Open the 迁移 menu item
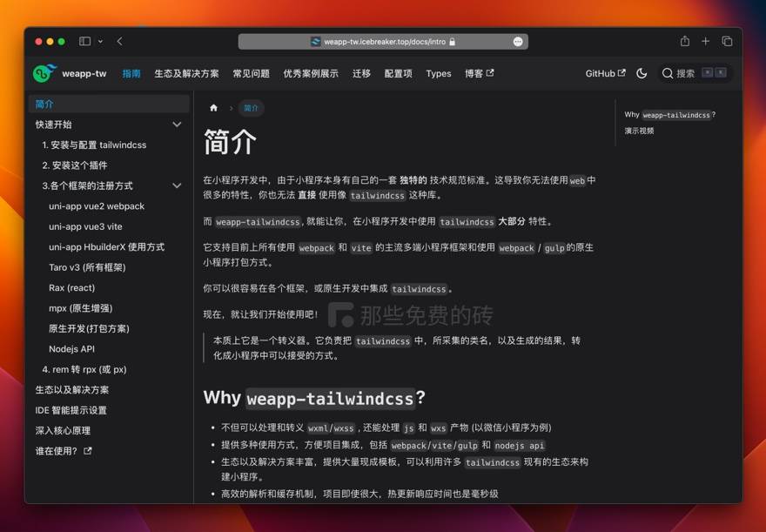Screen dimensions: 766x532 (x=361, y=74)
